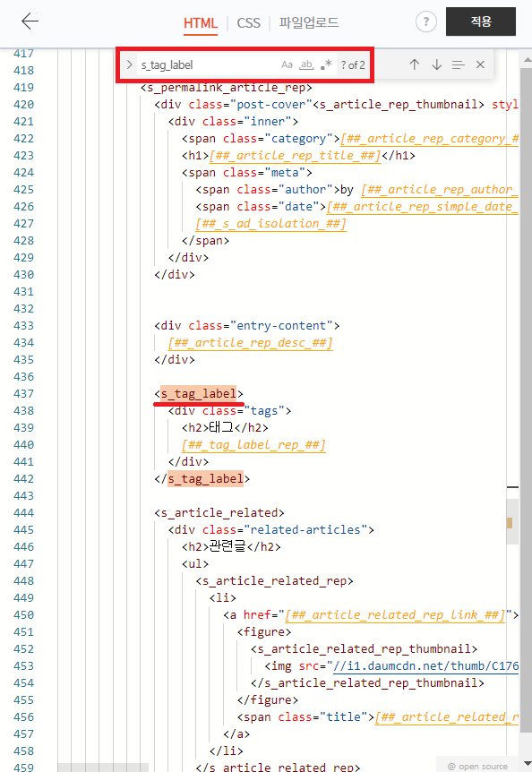Viewport: 532px width, 772px height.
Task: Click s_permalink_article_rep tag
Action: (x=227, y=88)
